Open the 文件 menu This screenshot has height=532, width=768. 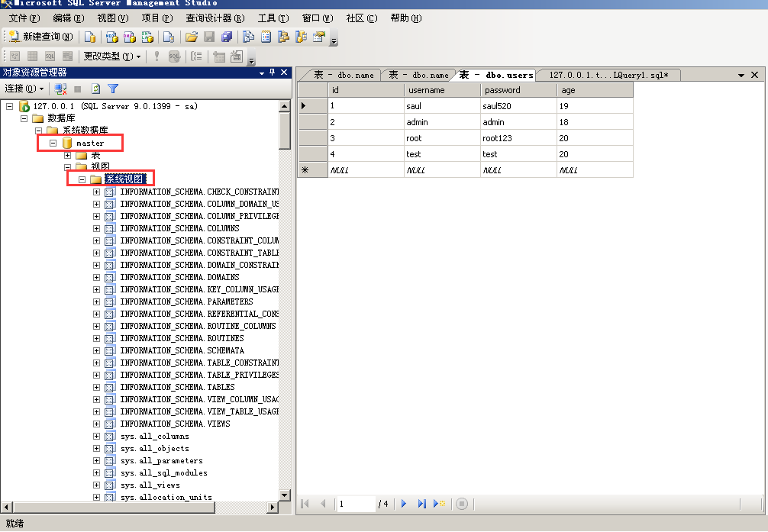click(24, 18)
